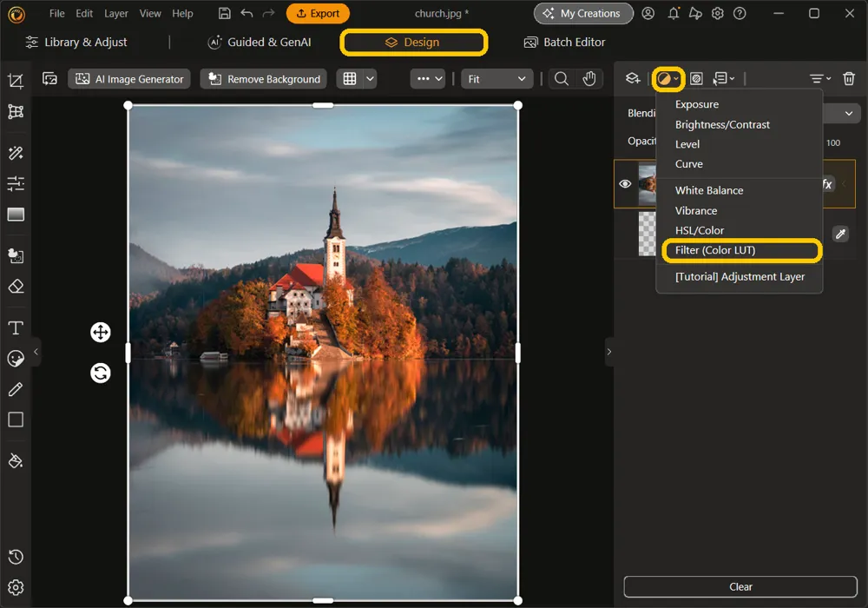Open the adjustment layer dropdown
Screen dimensions: 868x608
coord(668,79)
